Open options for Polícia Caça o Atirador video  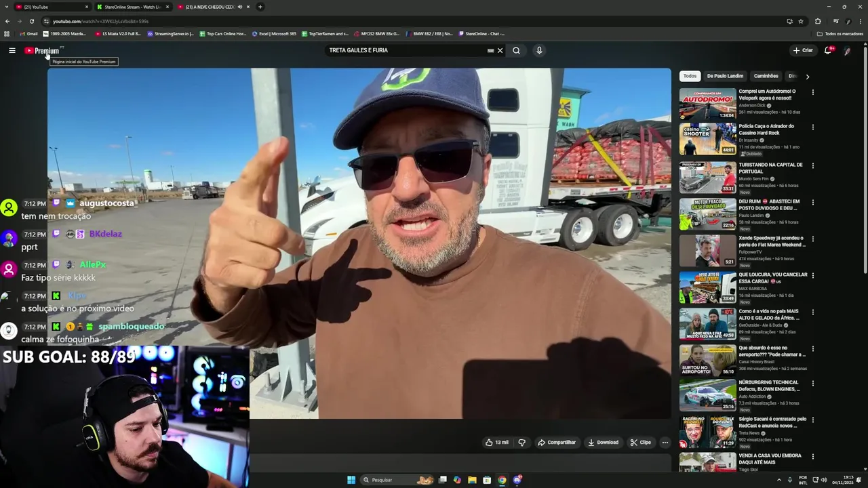(813, 127)
